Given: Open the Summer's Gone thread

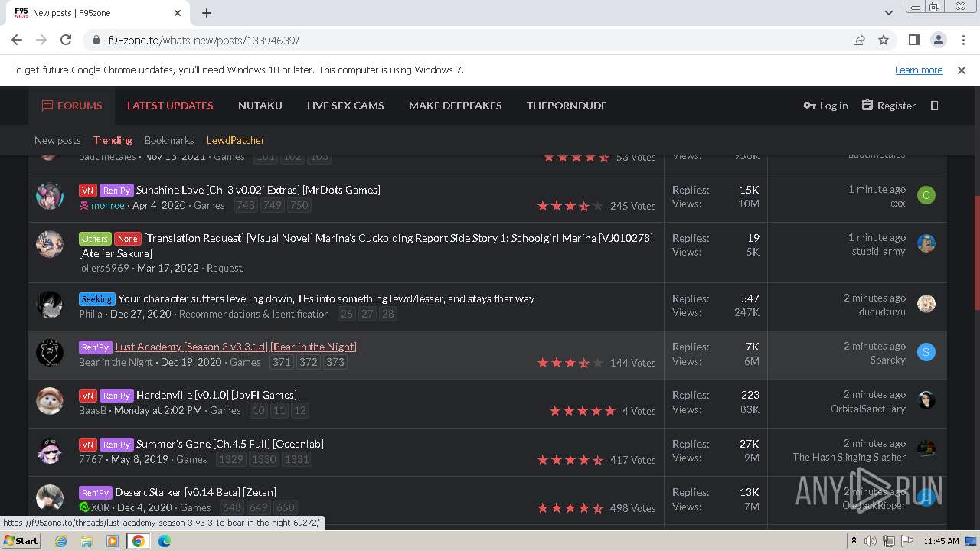Looking at the screenshot, I should click(230, 444).
